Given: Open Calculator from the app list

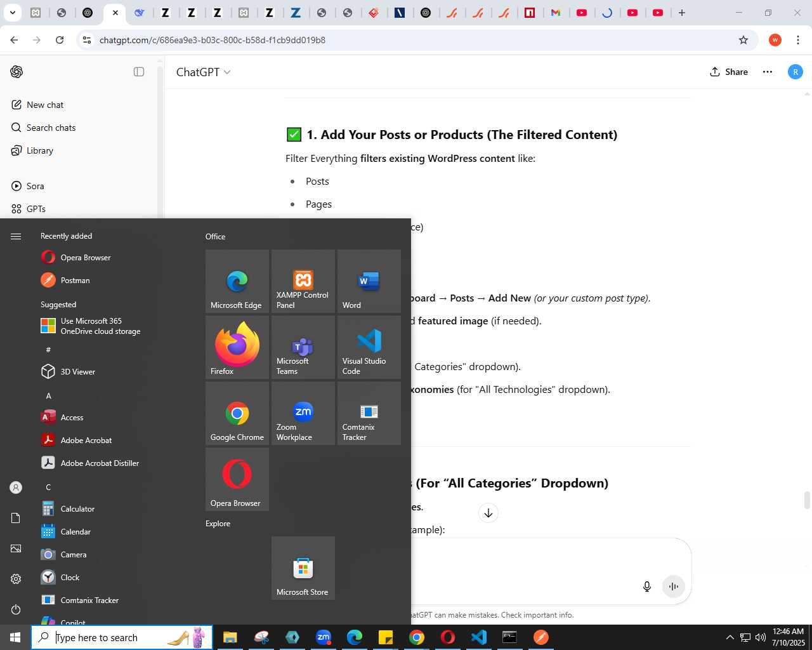Looking at the screenshot, I should coord(114,509).
